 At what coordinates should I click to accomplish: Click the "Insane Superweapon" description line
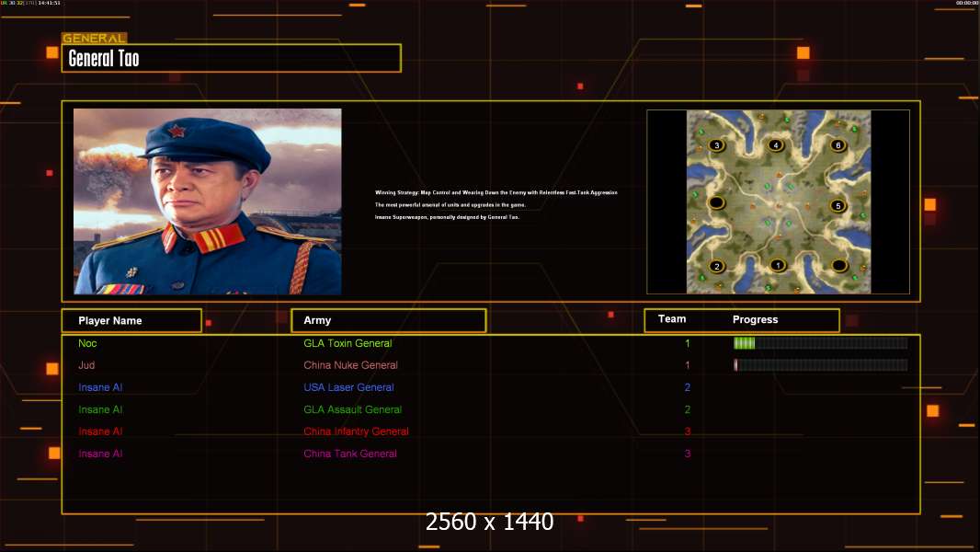coord(447,217)
